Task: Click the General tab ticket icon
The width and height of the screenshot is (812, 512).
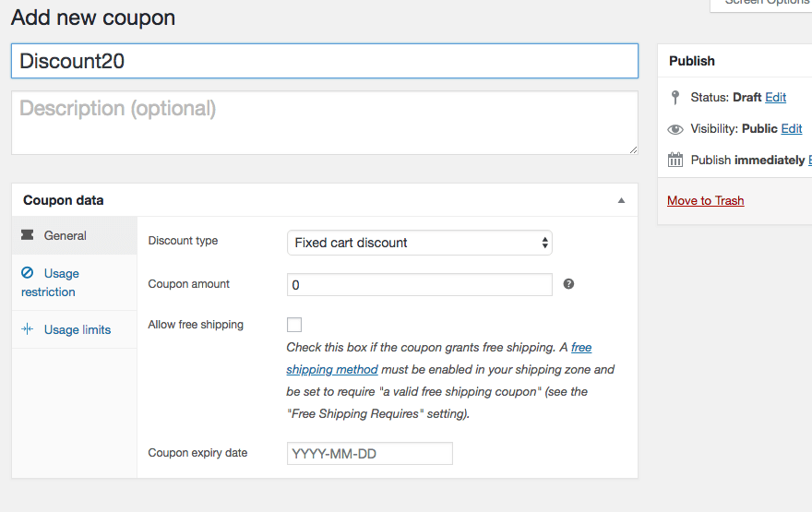Action: 28,235
